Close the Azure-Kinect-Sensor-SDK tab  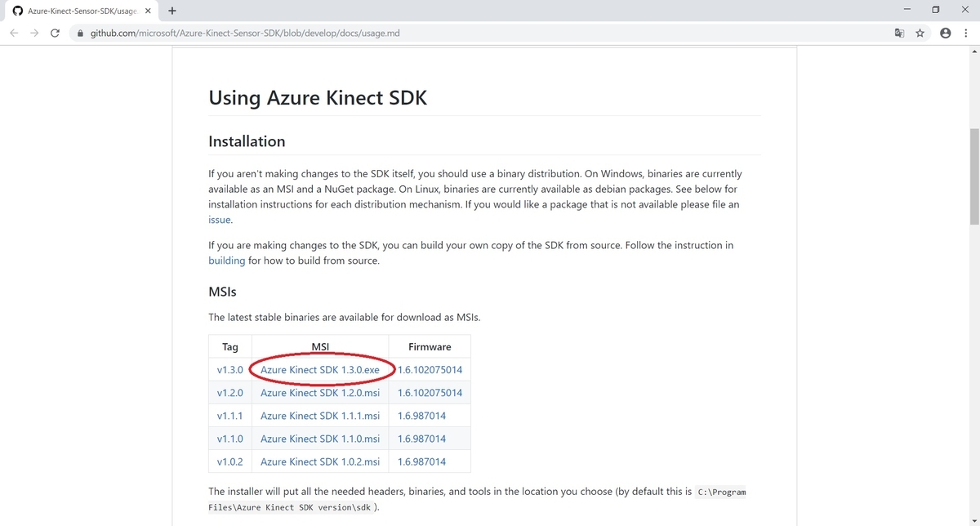click(148, 11)
